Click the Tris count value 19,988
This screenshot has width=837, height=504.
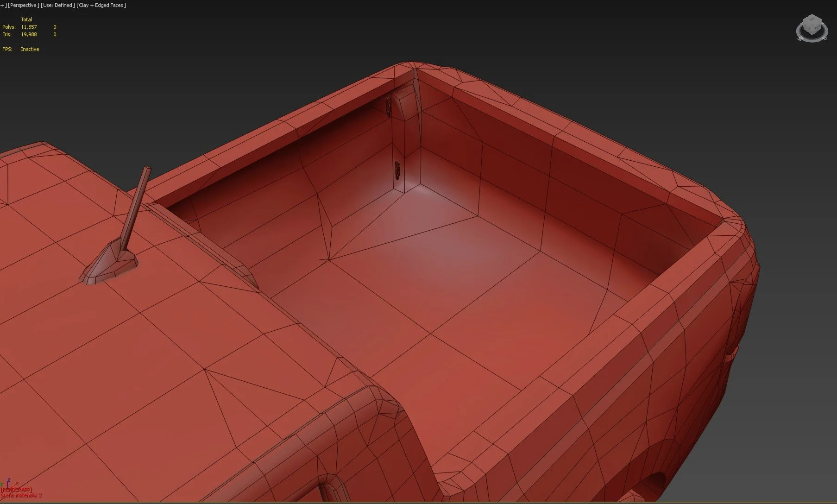(29, 34)
